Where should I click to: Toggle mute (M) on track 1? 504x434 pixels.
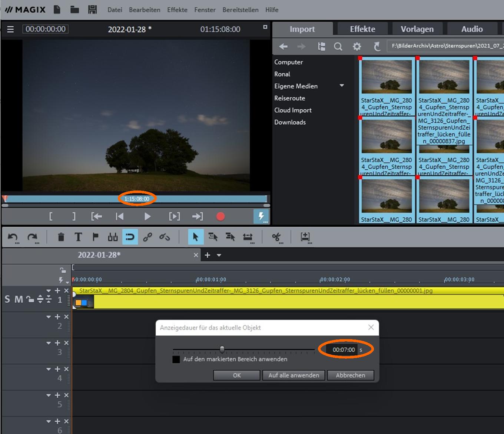[x=19, y=299]
